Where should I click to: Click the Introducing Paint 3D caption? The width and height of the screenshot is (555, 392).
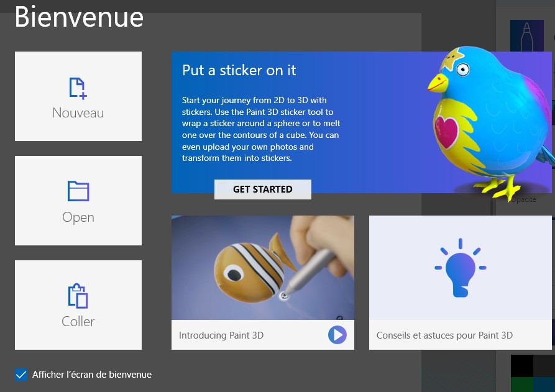221,335
